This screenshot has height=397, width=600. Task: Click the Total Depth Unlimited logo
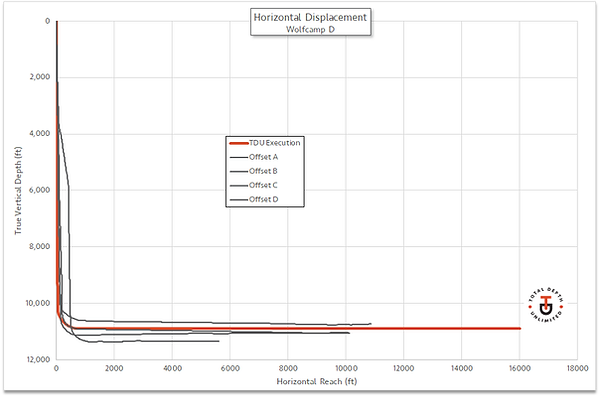(546, 304)
